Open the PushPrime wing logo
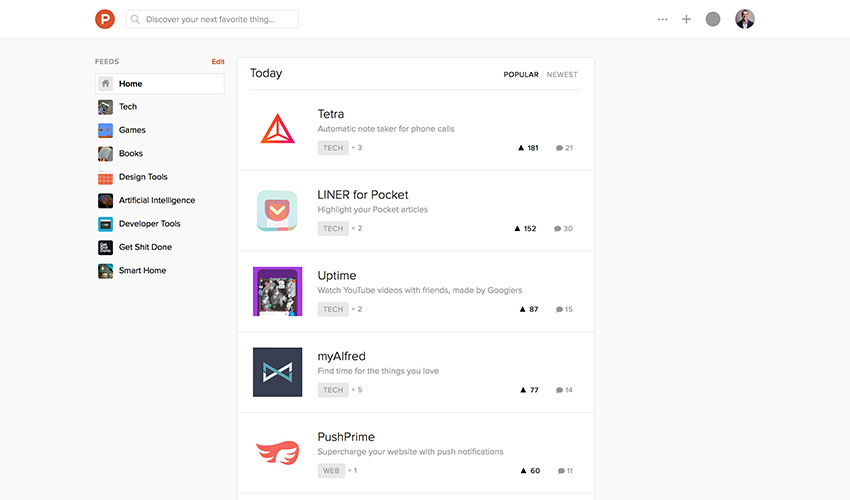This screenshot has height=500, width=850. [x=278, y=453]
